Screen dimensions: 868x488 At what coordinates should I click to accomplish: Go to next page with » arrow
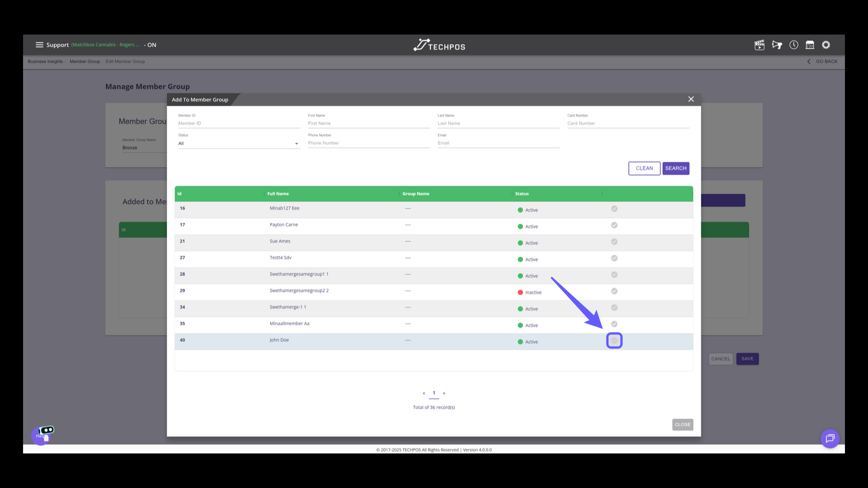coord(444,393)
